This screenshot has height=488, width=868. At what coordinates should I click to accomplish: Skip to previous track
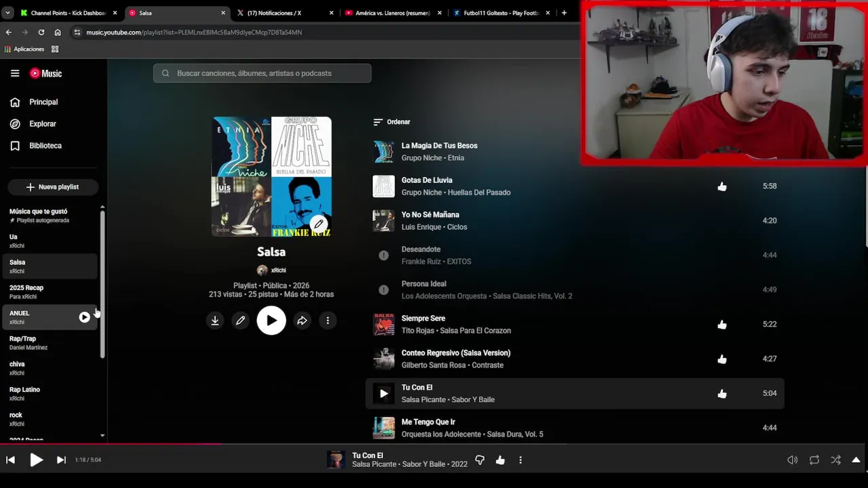[x=10, y=460]
